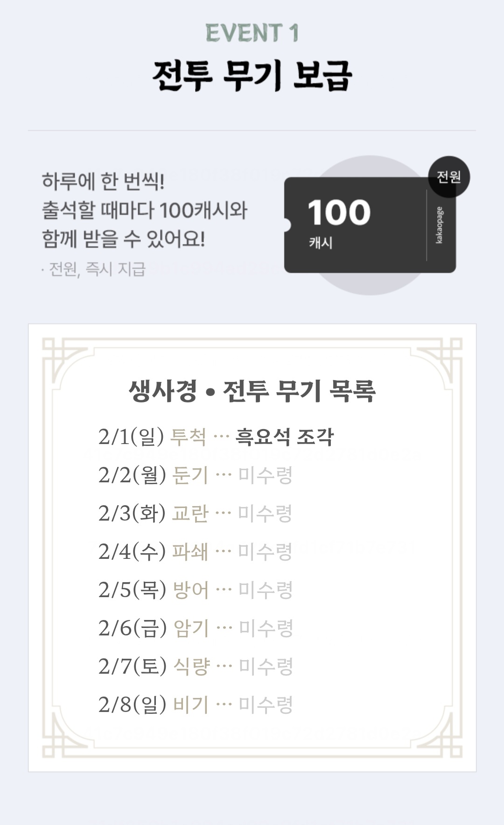Click the 생사경 • 전투 무기 목록 header
This screenshot has height=825, width=504.
[252, 391]
